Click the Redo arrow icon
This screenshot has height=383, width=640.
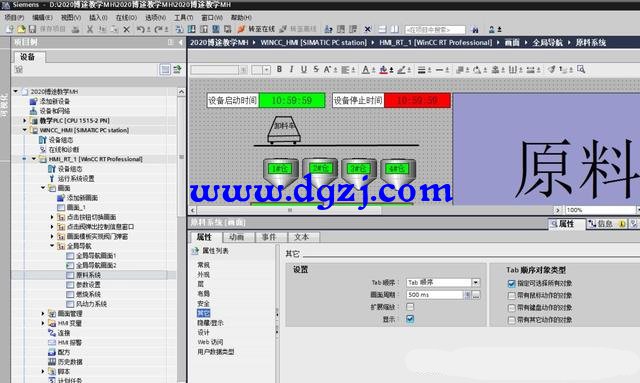pyautogui.click(x=159, y=29)
